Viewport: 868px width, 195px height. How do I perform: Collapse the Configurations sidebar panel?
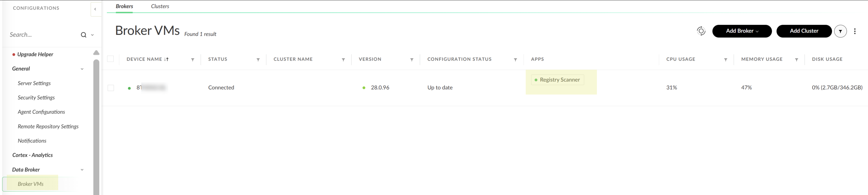pos(95,9)
